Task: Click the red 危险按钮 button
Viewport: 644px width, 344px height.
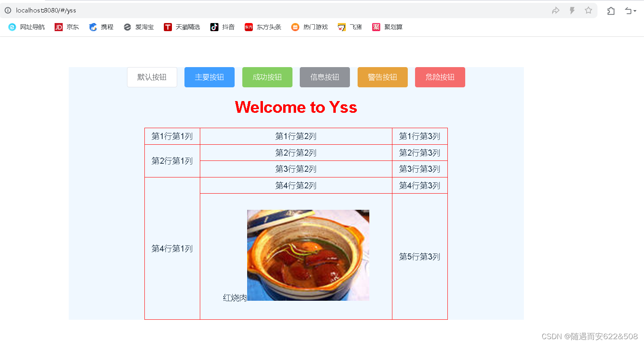Action: coord(440,77)
